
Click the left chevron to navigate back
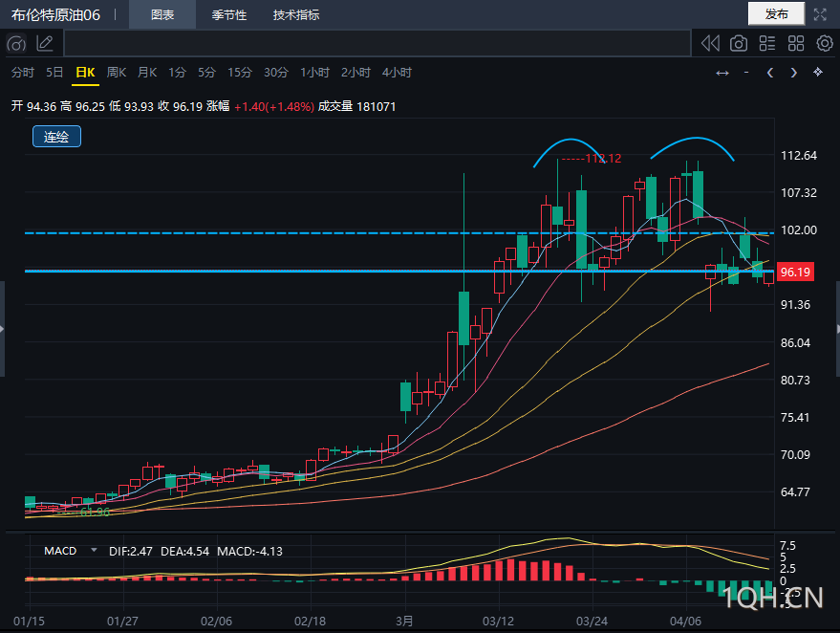tap(770, 72)
